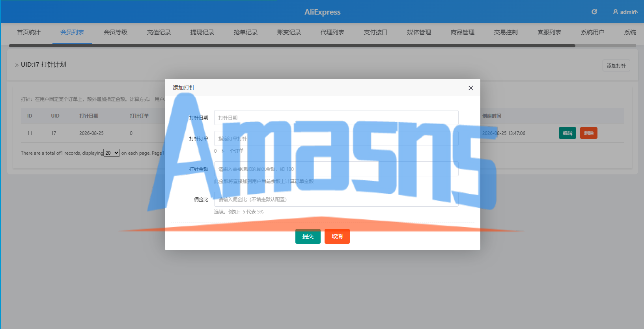The width and height of the screenshot is (644, 329).
Task: Click the 打针日期 input field
Action: pyautogui.click(x=336, y=118)
